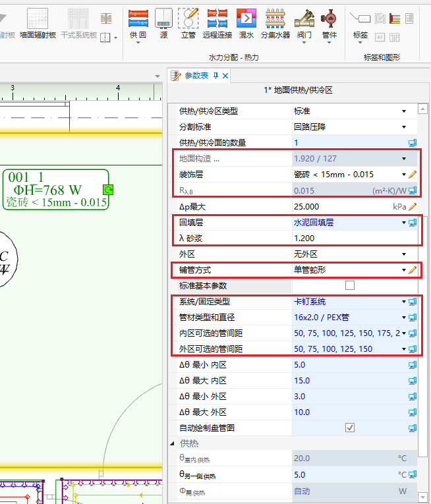Screen dimensions: 431x504
Task: Open the 供热/供冷区类型 dropdown
Action: [x=403, y=111]
